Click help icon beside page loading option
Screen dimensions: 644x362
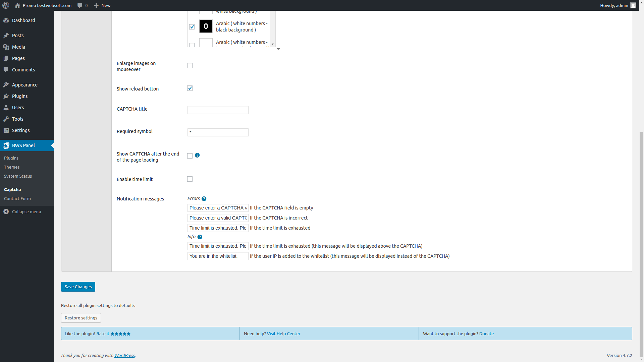click(x=197, y=155)
